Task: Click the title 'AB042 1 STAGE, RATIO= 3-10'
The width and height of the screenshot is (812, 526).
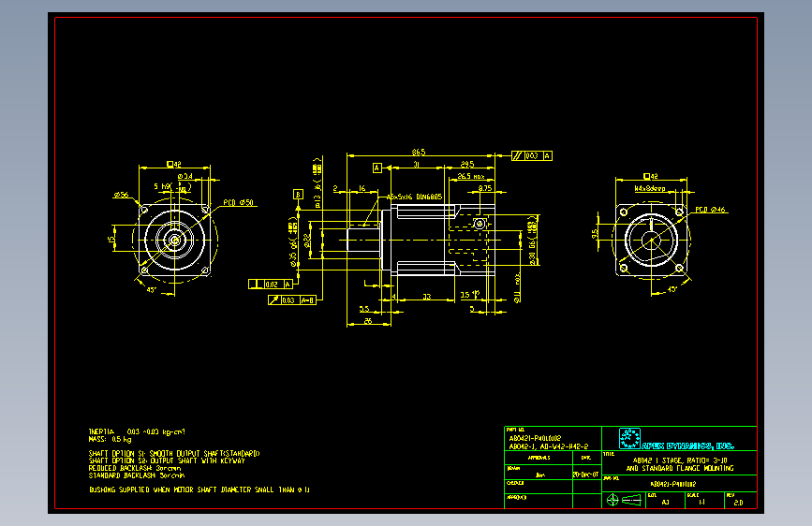Action: click(x=680, y=460)
